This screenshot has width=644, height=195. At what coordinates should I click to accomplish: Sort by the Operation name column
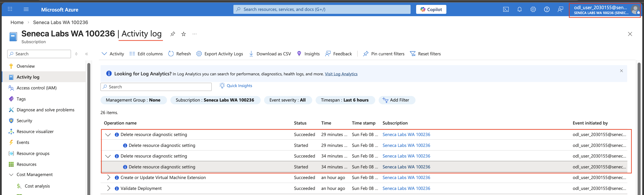pos(120,123)
